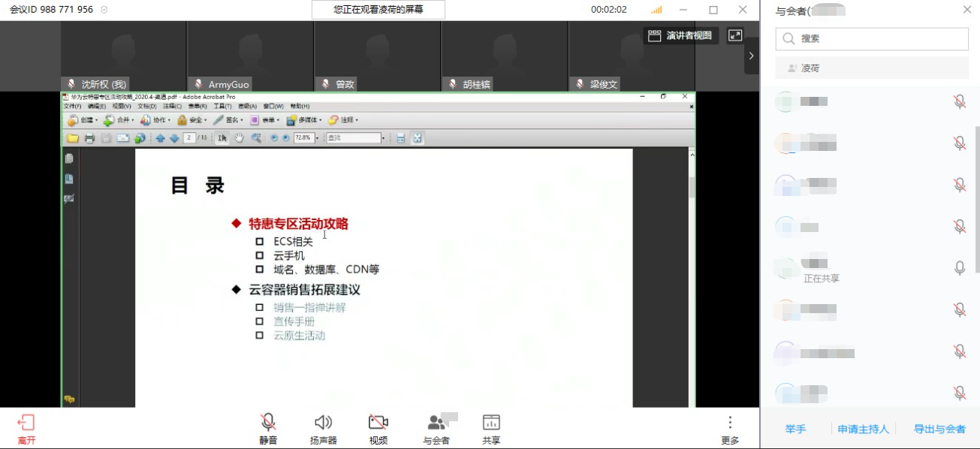The height and width of the screenshot is (449, 980).
Task: Click 举手 raise hand link
Action: [x=795, y=429]
